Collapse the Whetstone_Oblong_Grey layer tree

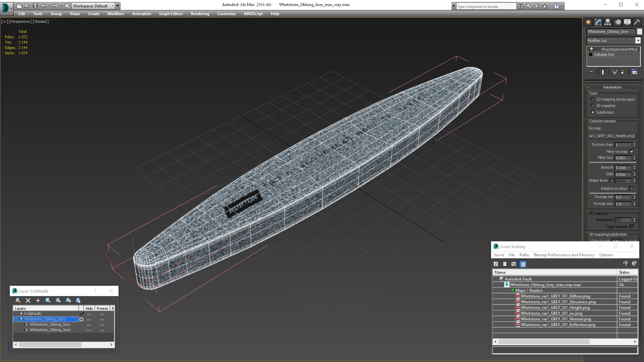click(16, 319)
